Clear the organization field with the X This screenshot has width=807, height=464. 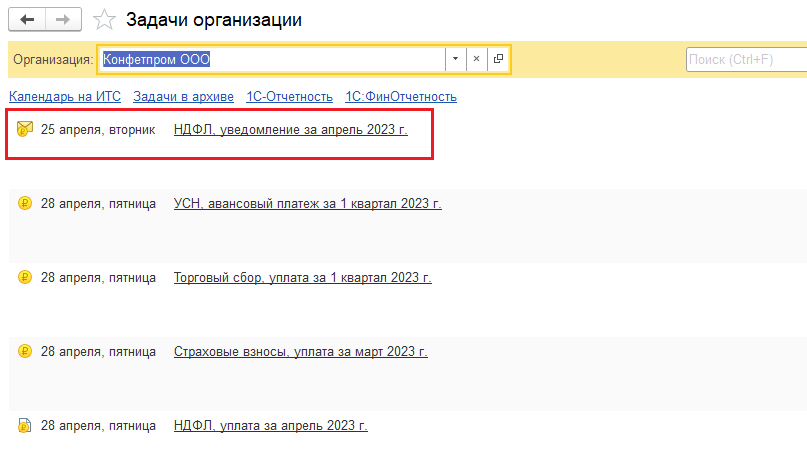pos(477,59)
